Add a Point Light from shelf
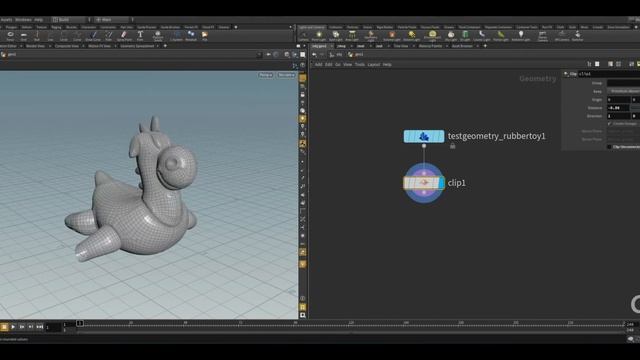 coord(319,36)
